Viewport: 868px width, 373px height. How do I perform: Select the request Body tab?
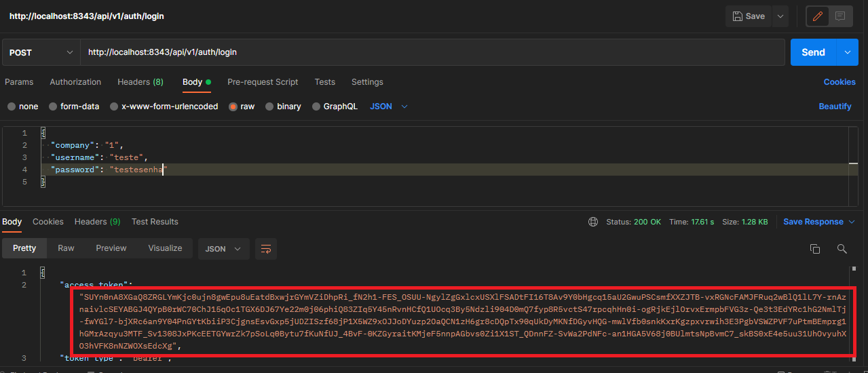tap(197, 82)
